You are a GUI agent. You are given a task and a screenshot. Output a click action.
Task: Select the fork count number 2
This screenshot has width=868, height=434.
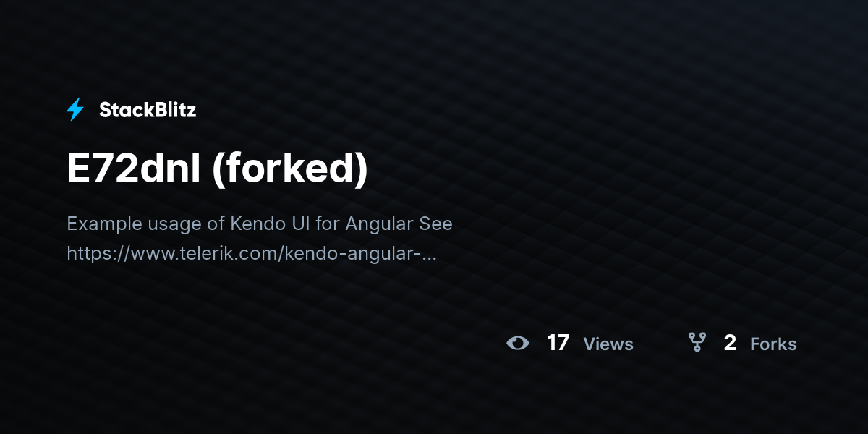(730, 343)
